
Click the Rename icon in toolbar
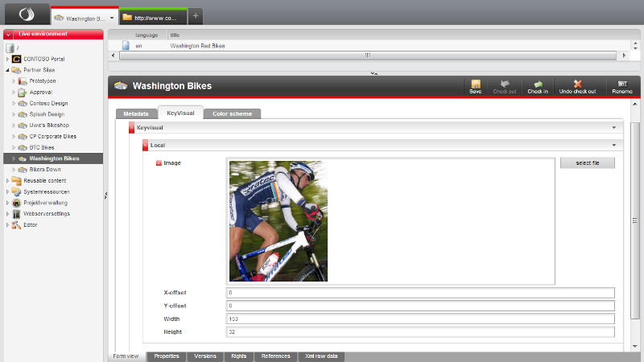tap(621, 84)
